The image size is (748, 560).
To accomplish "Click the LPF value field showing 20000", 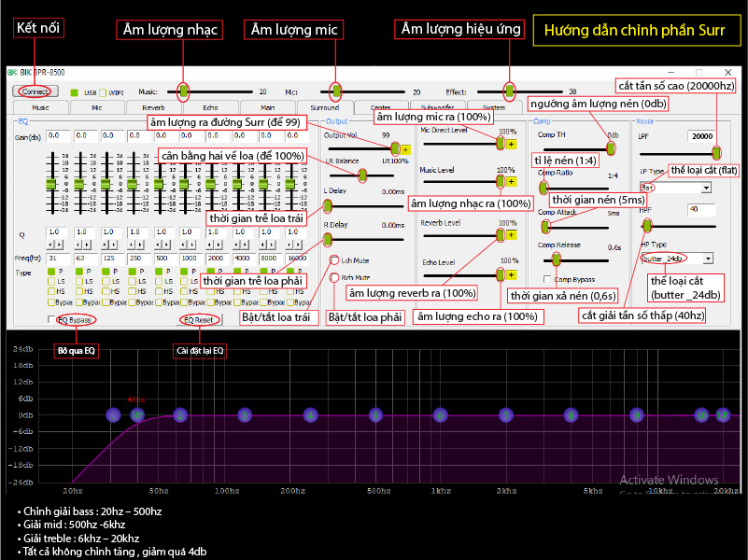I will pyautogui.click(x=701, y=136).
